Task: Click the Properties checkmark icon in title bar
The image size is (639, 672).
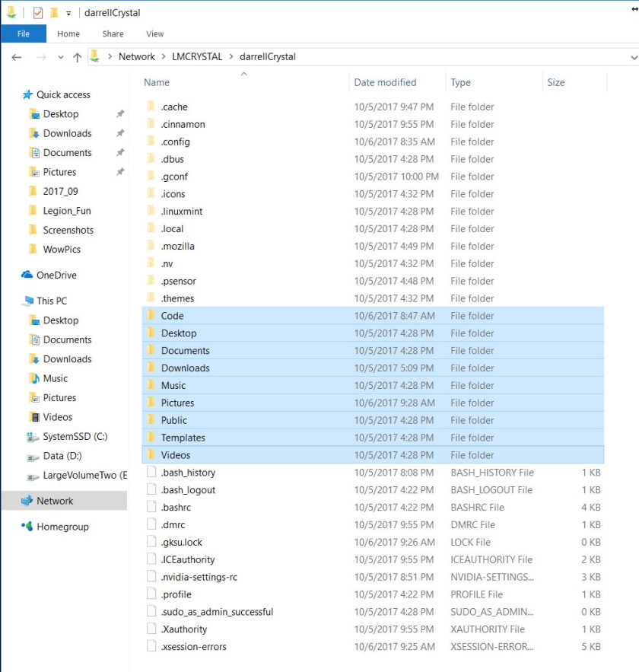Action: coord(38,13)
